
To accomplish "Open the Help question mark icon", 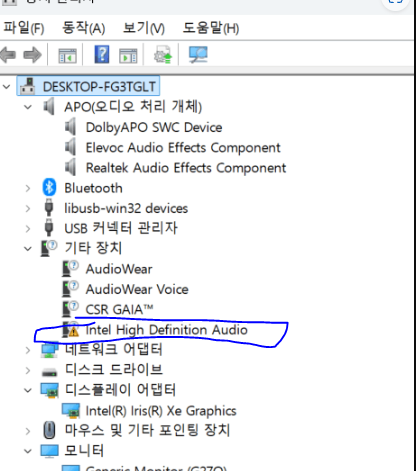I will click(x=102, y=54).
